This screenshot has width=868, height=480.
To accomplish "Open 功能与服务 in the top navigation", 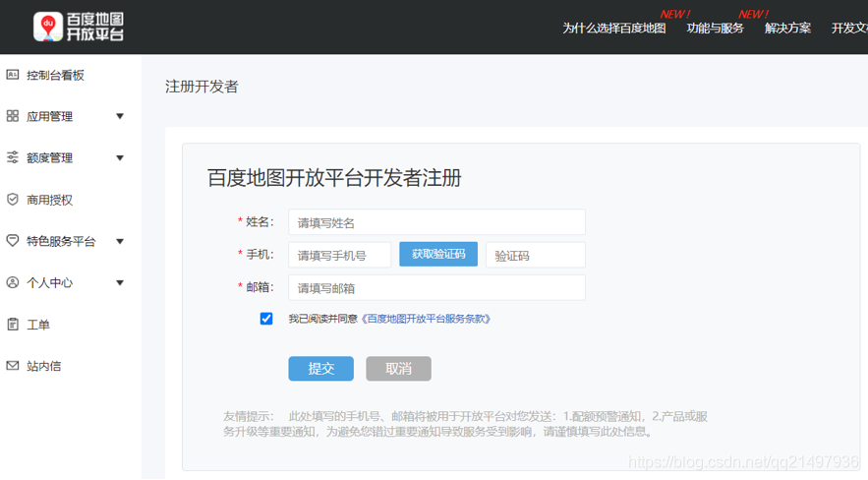I will [715, 29].
